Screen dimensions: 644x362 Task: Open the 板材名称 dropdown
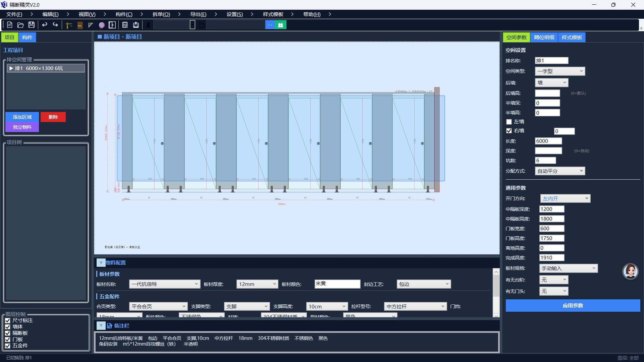click(x=165, y=284)
